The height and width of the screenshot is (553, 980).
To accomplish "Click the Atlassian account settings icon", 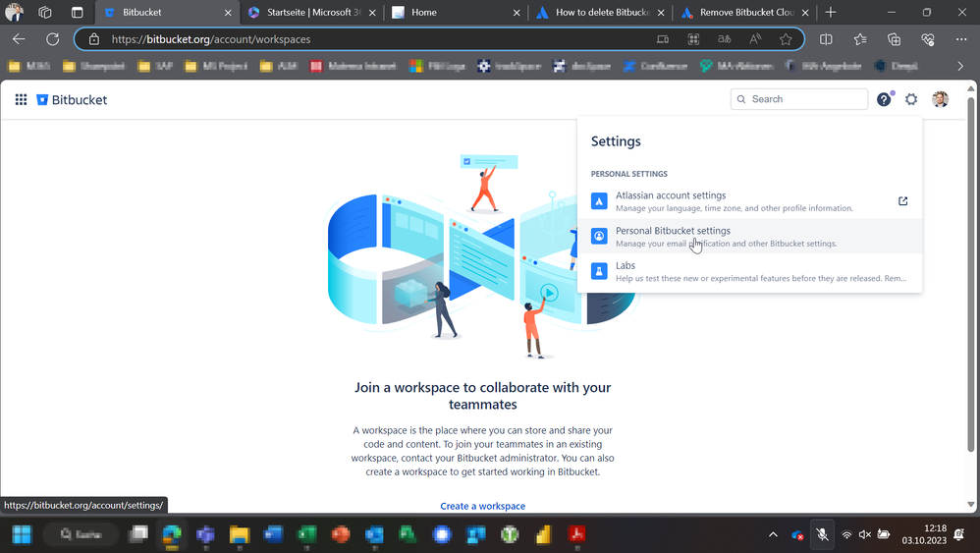I will [599, 201].
